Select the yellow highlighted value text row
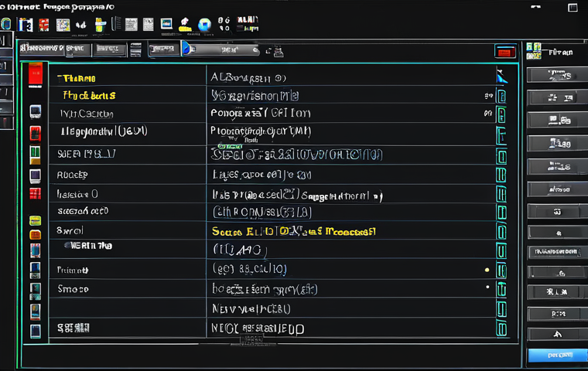588x371 pixels. point(294,231)
